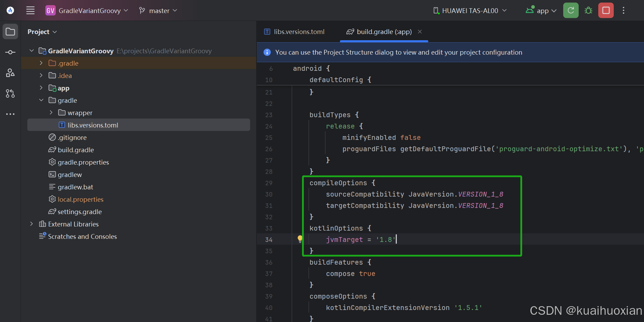Viewport: 644px width, 322px height.
Task: Open the HUAWEI TAS-AL00 device dropdown
Action: tap(470, 10)
